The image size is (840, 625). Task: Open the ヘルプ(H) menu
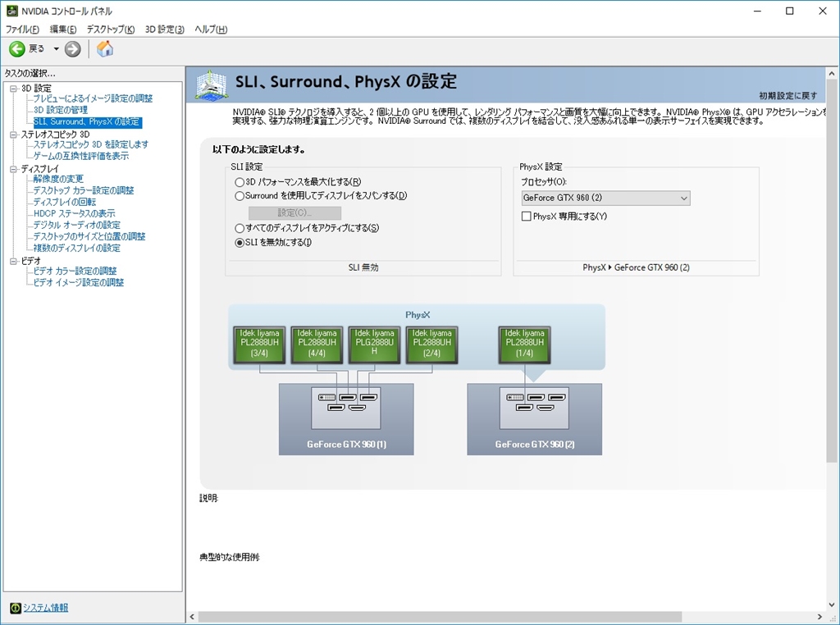pos(211,29)
